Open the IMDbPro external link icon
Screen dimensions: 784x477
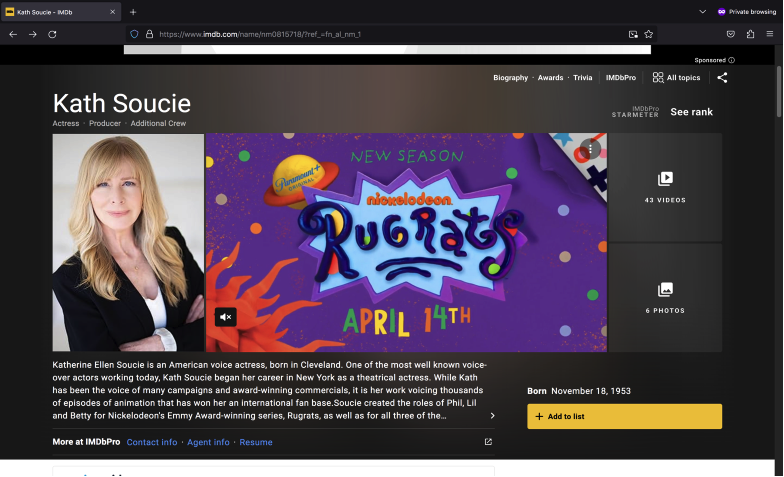tap(488, 442)
